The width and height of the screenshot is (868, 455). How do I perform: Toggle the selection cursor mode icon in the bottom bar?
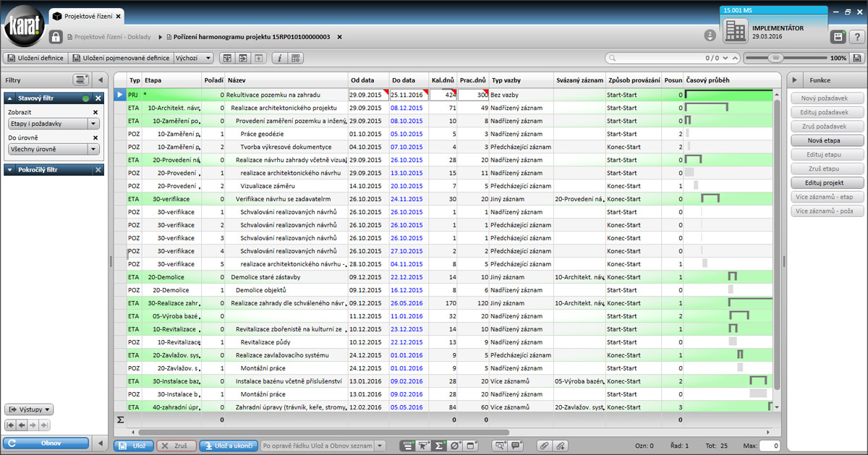(x=423, y=446)
